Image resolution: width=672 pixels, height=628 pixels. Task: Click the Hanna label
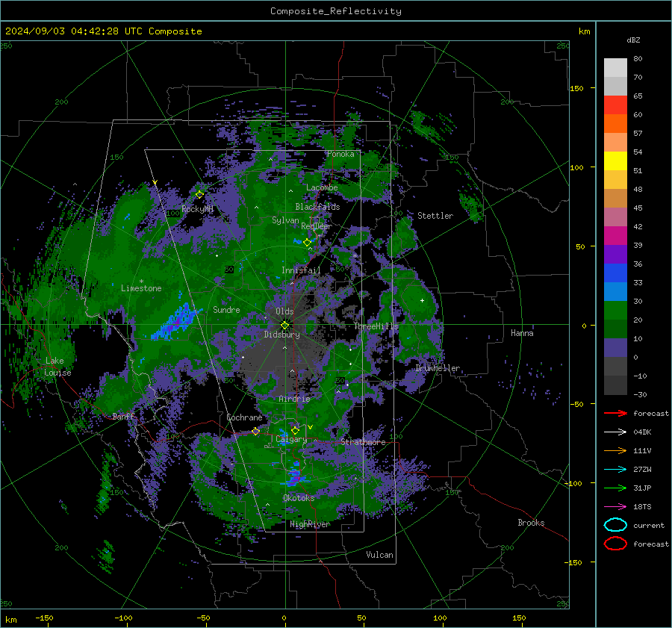(x=522, y=333)
